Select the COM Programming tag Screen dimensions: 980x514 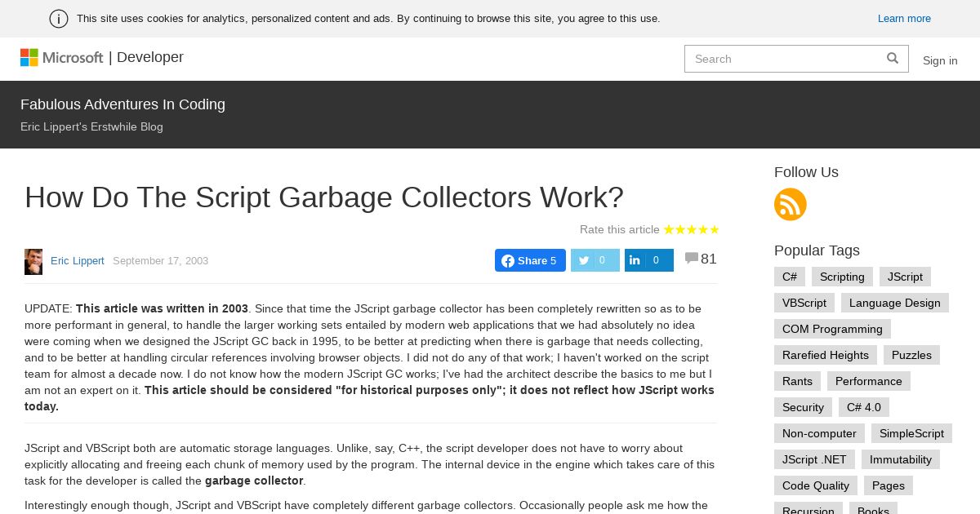[832, 329]
